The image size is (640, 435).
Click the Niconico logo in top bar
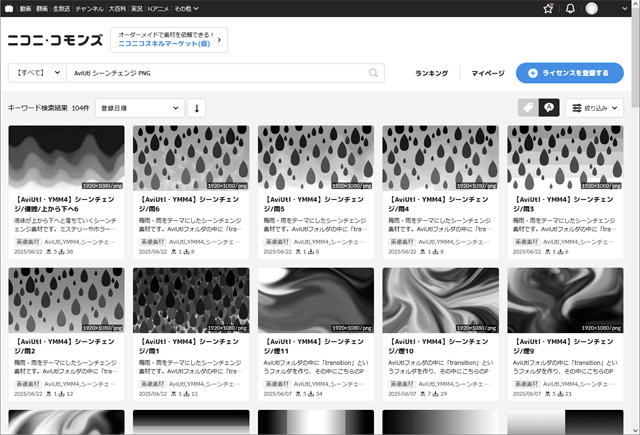point(7,9)
